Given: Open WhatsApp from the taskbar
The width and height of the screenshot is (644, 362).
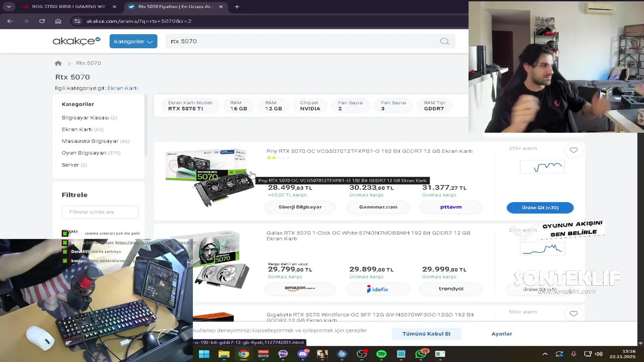Looking at the screenshot, I should click(421, 354).
